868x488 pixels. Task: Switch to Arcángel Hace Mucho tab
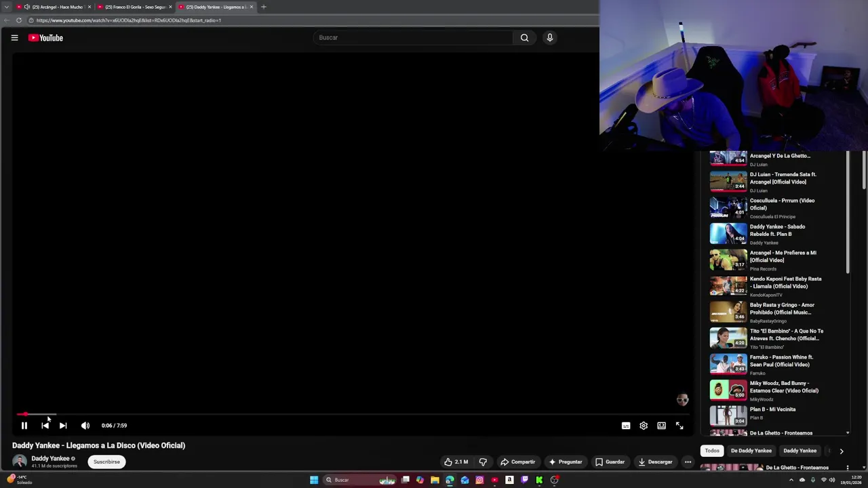[x=54, y=7]
